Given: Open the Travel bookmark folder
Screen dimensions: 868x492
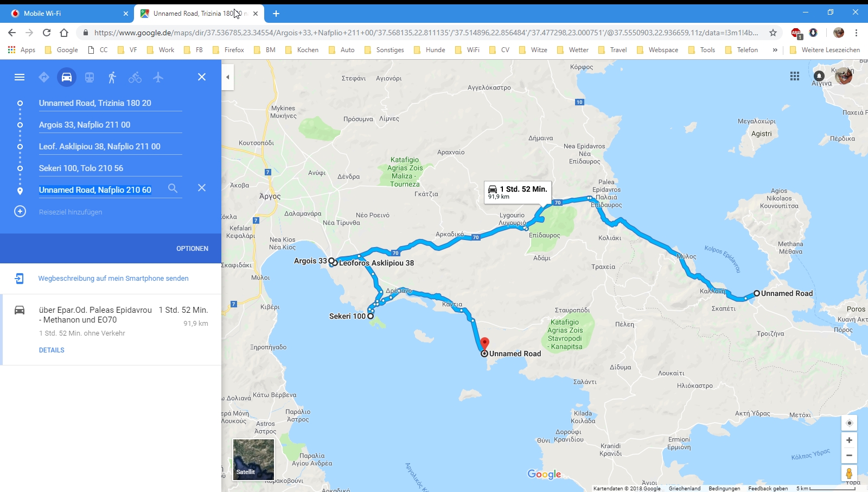Looking at the screenshot, I should pyautogui.click(x=612, y=50).
